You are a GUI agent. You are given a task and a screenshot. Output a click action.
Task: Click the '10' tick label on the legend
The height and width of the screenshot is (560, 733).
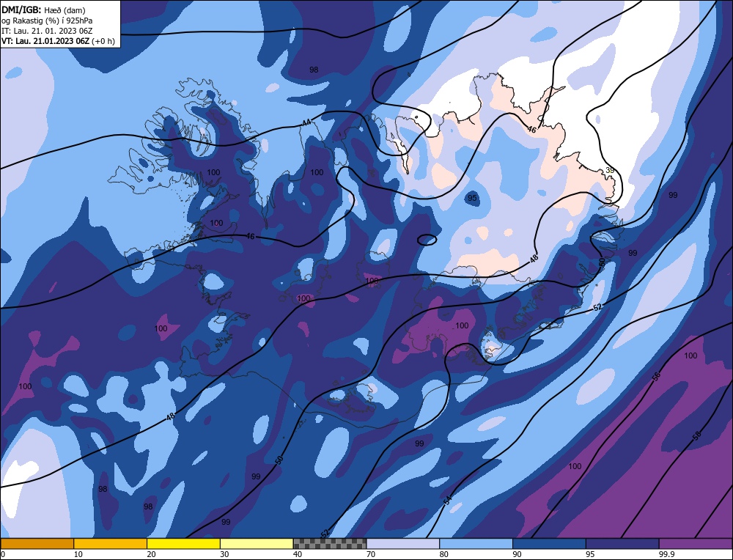click(x=78, y=554)
